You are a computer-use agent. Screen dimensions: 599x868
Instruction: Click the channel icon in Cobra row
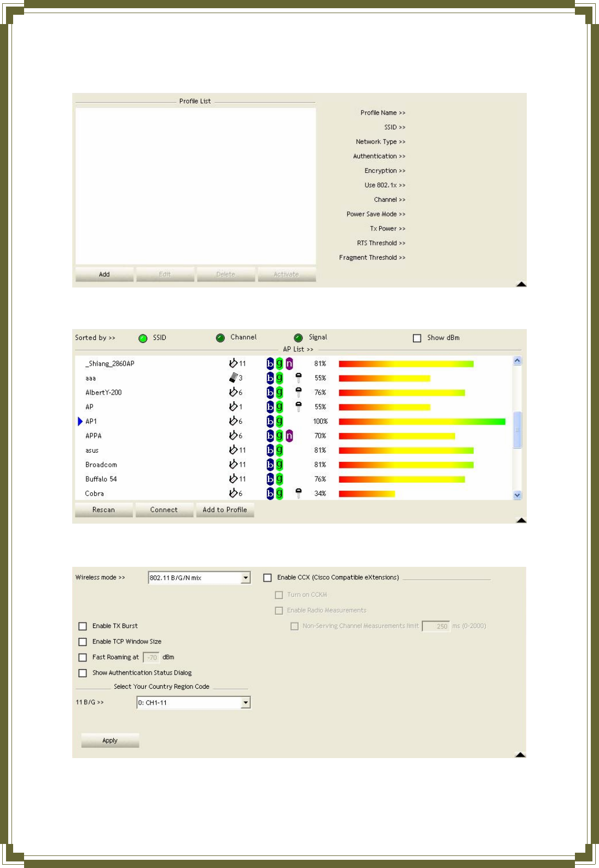(x=234, y=493)
